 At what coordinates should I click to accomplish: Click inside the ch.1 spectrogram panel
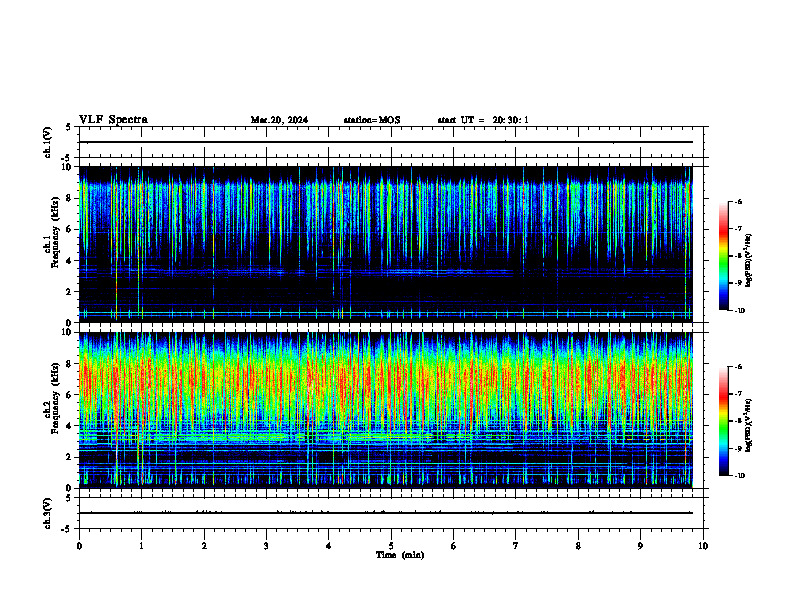point(385,244)
